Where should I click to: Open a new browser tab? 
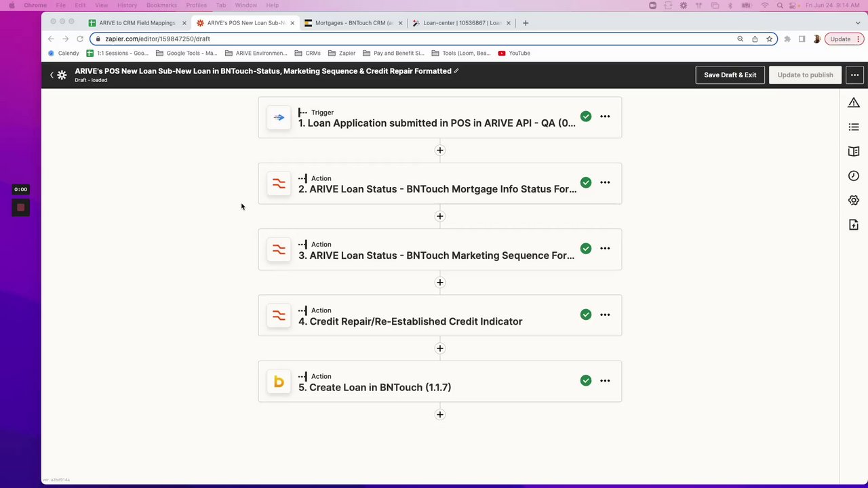526,23
